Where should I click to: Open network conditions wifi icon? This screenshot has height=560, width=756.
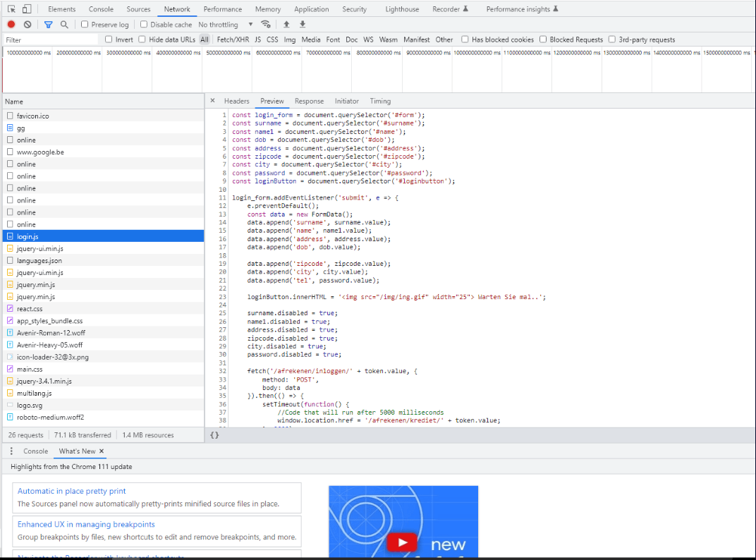(265, 24)
